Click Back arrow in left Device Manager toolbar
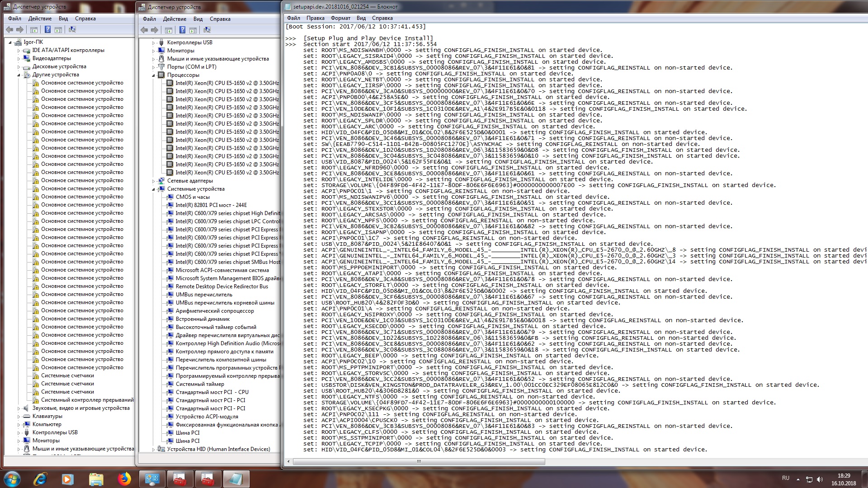The width and height of the screenshot is (868, 488). tap(9, 30)
